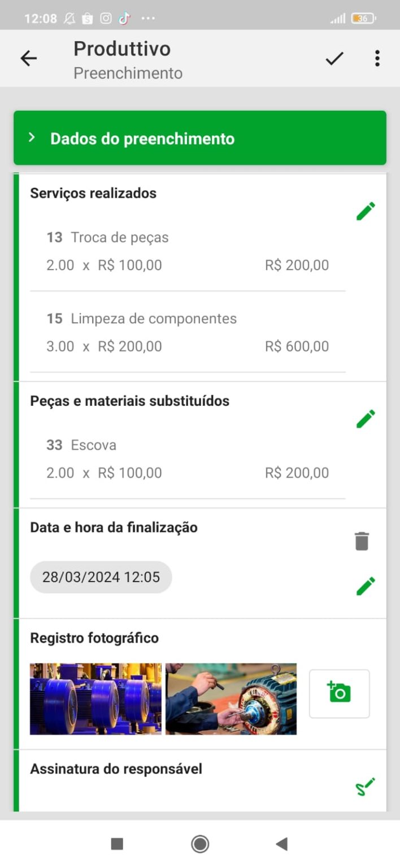
Task: Tap the 28/03/2024 12:05 date chip
Action: pyautogui.click(x=101, y=577)
